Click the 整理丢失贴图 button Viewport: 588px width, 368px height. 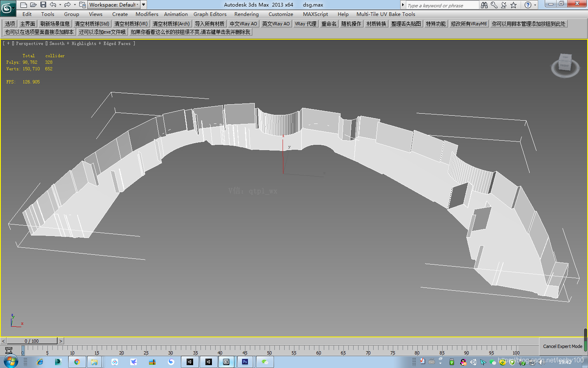click(x=406, y=24)
